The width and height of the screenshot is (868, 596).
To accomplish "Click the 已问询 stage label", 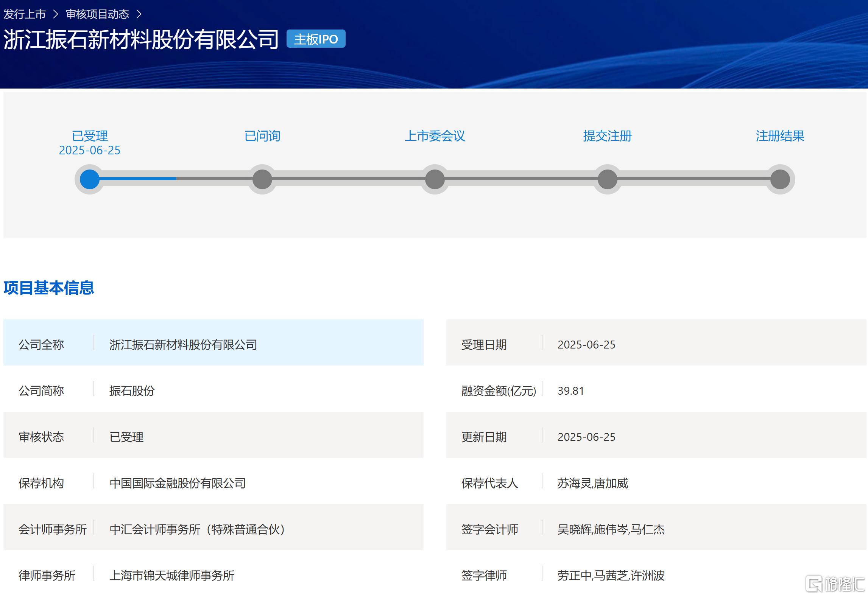I will tap(262, 136).
